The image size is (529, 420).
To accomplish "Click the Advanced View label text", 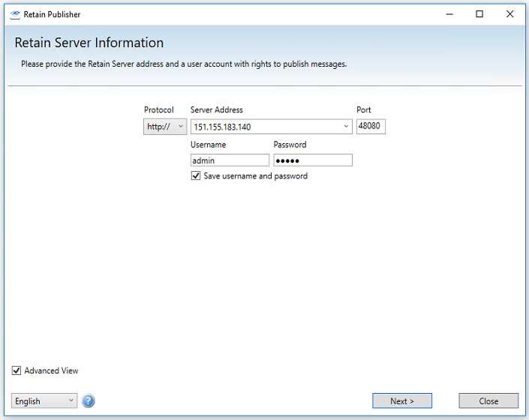I will coord(51,370).
